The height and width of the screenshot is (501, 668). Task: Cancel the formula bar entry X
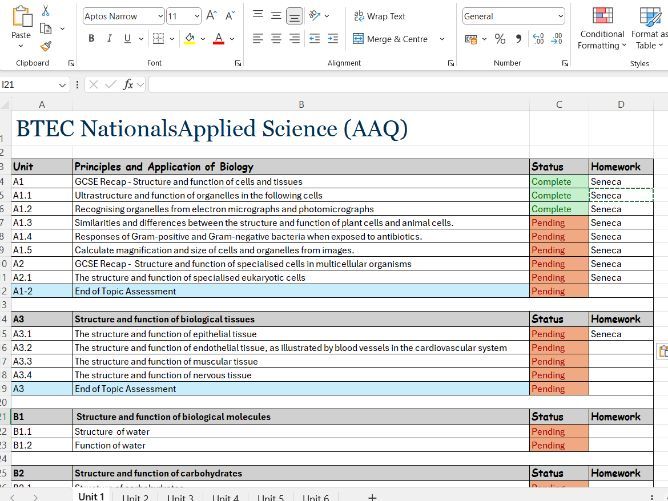93,84
